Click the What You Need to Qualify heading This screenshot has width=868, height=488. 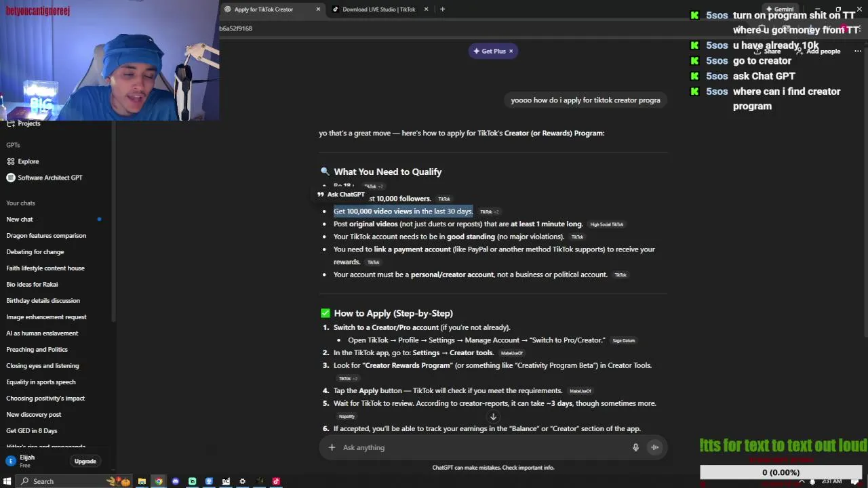point(387,171)
